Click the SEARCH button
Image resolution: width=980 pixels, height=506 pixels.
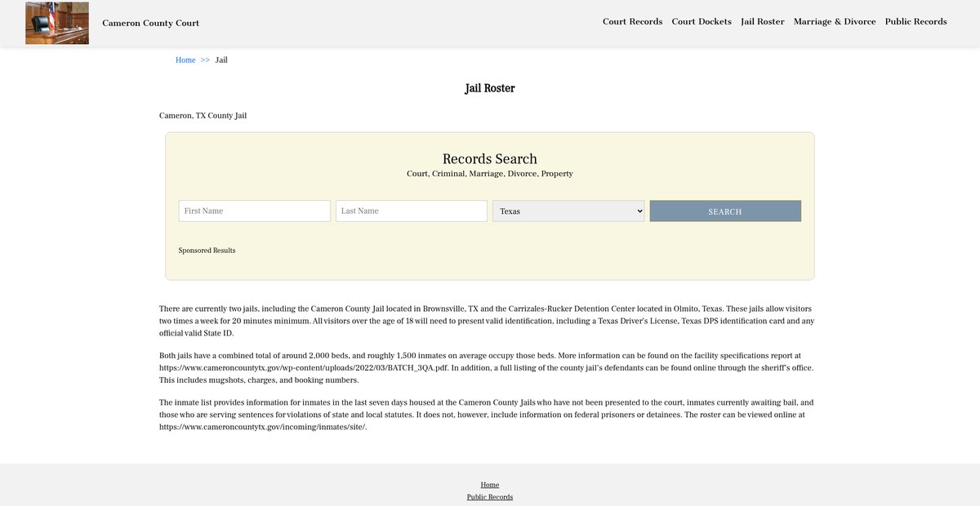725,211
